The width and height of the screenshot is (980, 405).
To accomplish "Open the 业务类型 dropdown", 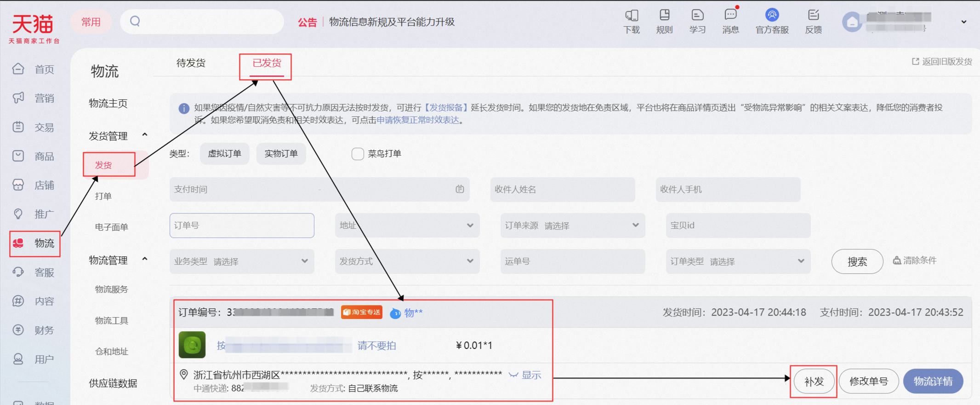I will [242, 261].
